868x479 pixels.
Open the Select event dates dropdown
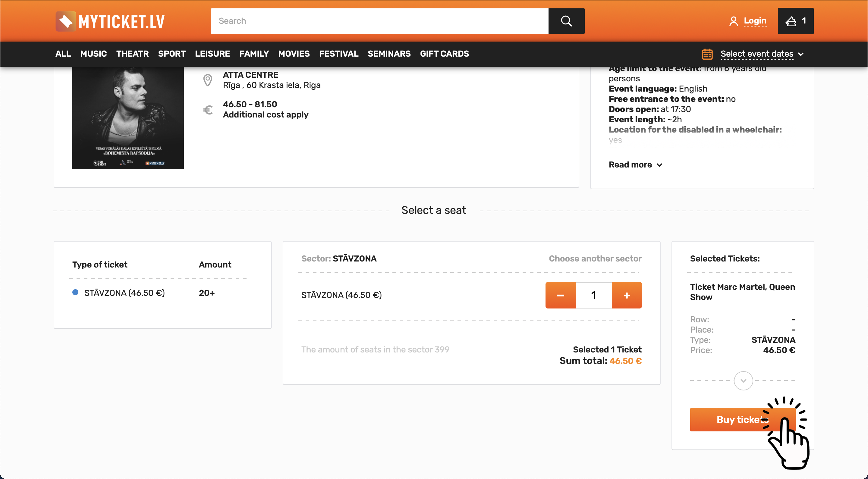[x=762, y=54]
